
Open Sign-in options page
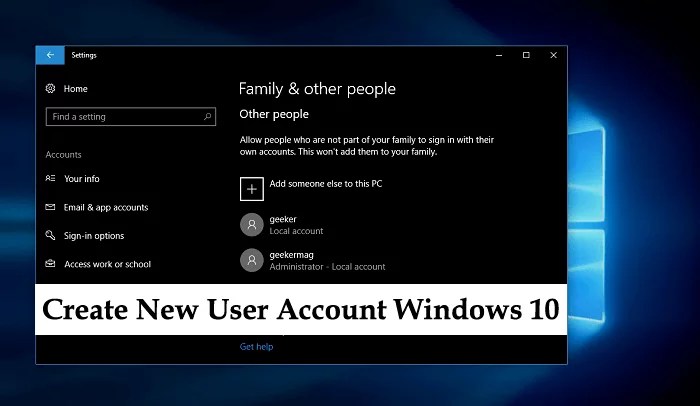click(94, 236)
